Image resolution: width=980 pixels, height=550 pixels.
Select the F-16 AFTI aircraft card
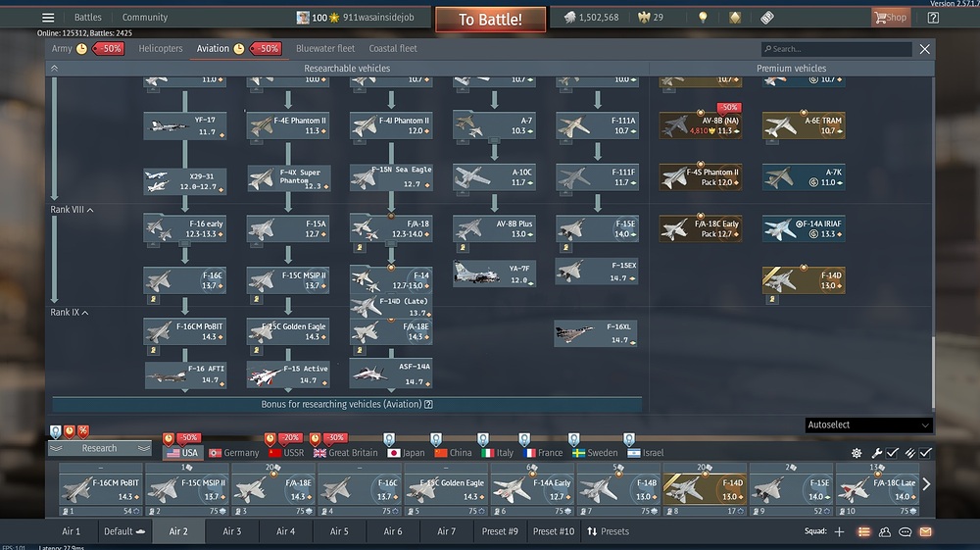point(185,375)
